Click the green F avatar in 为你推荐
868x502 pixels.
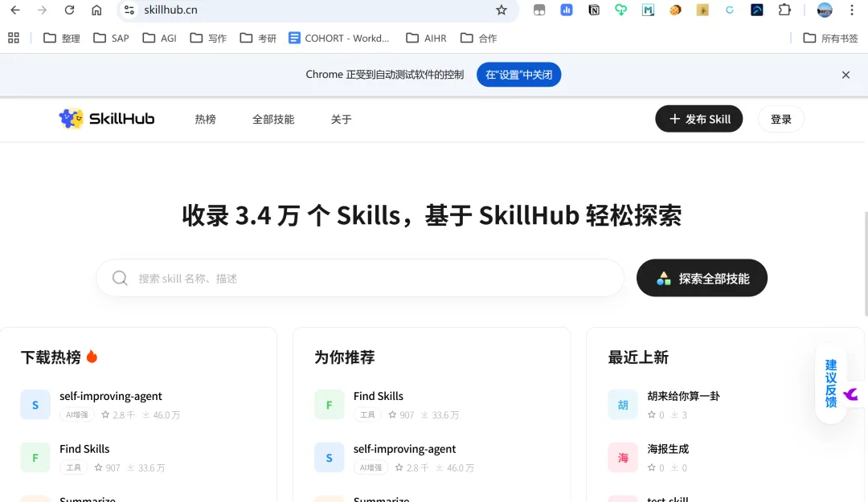click(330, 404)
